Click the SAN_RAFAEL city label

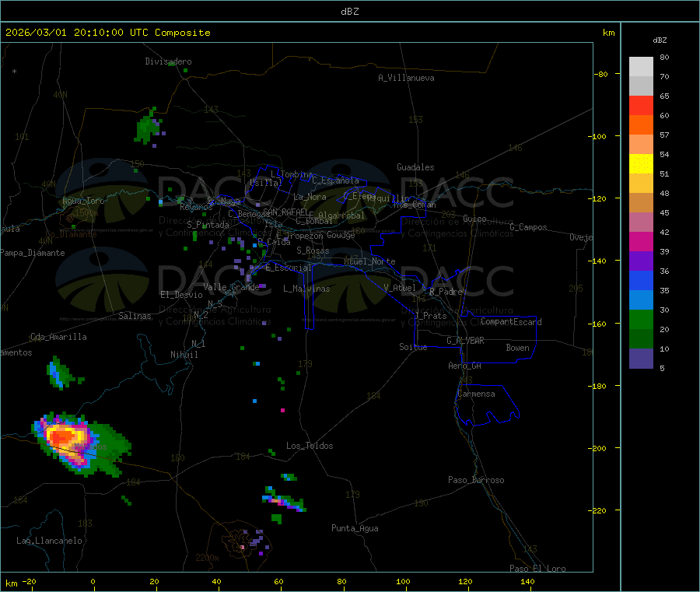coord(285,212)
